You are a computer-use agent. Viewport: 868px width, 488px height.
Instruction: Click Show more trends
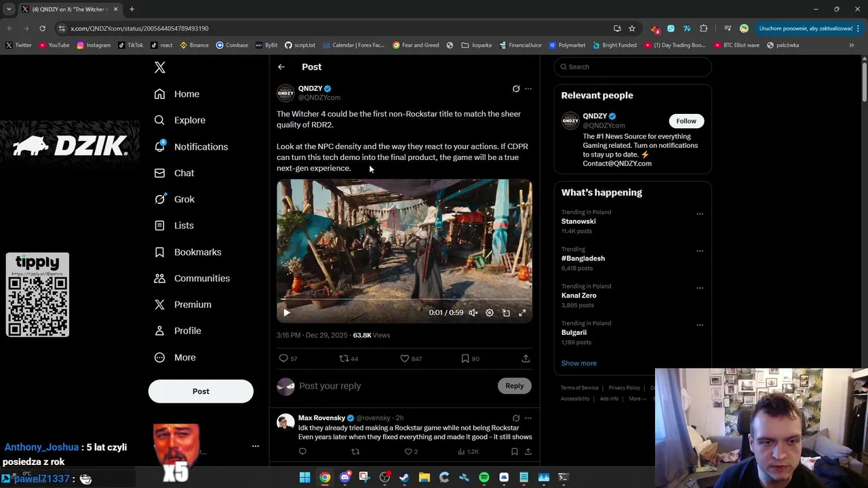coord(579,363)
